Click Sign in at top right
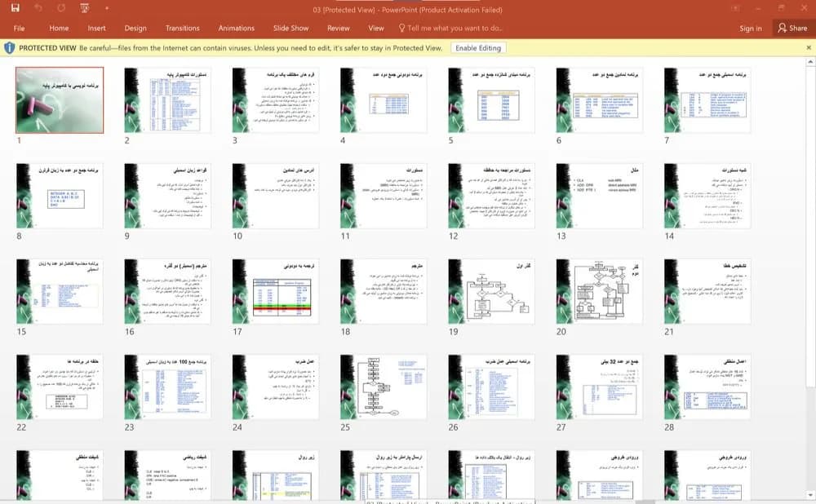 [751, 28]
